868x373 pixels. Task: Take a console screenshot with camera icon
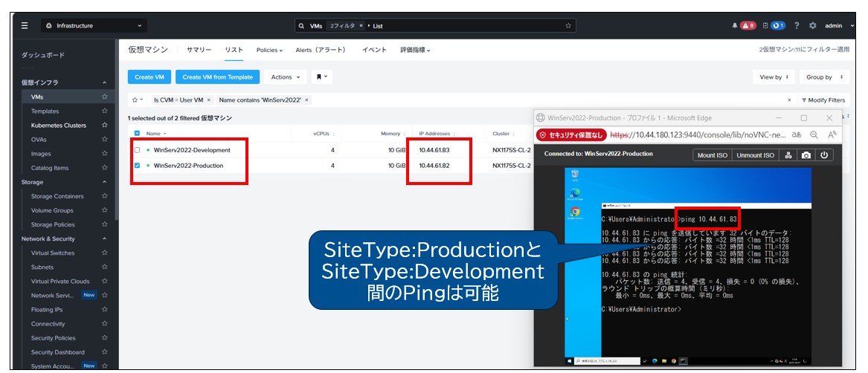coord(806,155)
